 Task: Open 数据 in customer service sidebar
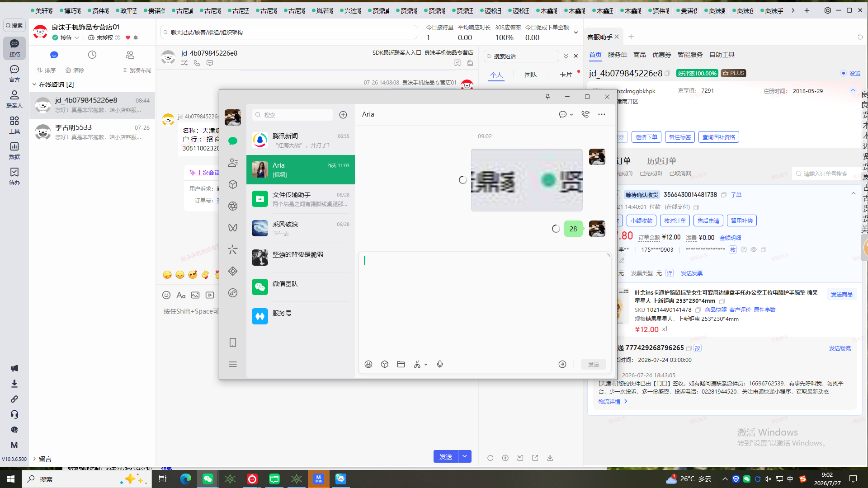point(14,151)
